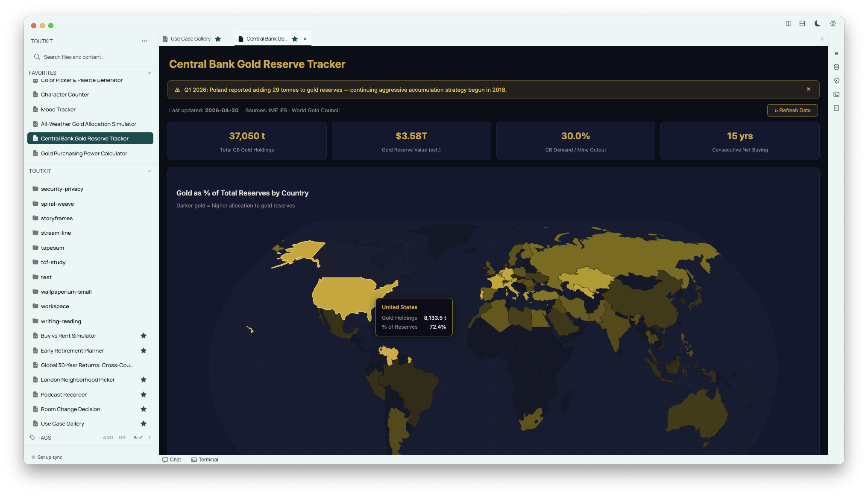This screenshot has height=496, width=868.
Task: Expand the TAGS panel chevron
Action: click(x=150, y=438)
